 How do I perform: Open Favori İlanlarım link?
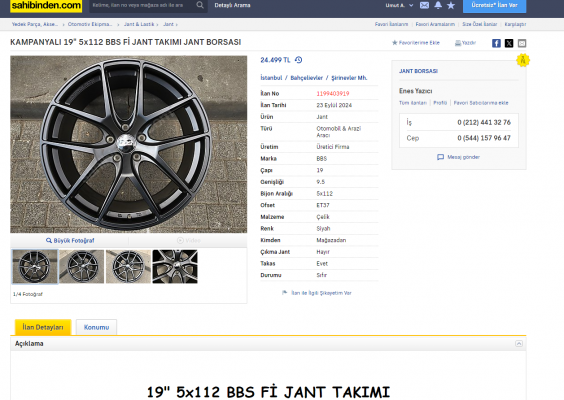[x=391, y=24]
